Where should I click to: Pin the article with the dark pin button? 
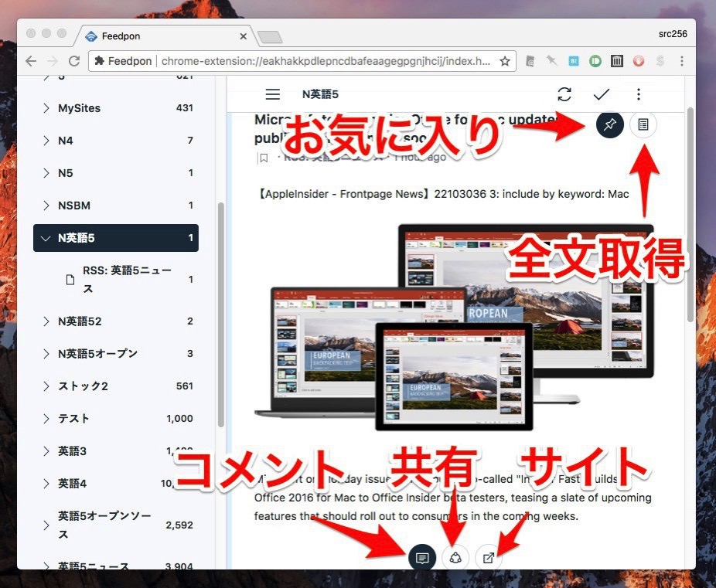pos(610,124)
